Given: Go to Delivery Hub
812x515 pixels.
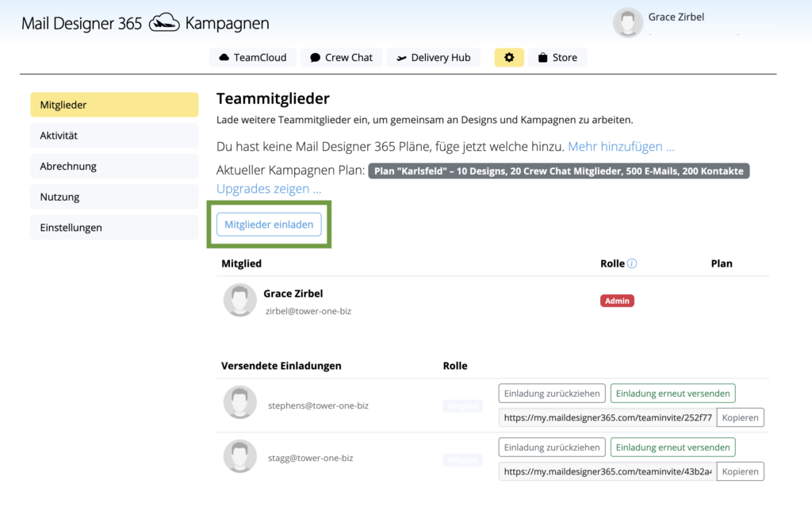Looking at the screenshot, I should click(x=434, y=57).
